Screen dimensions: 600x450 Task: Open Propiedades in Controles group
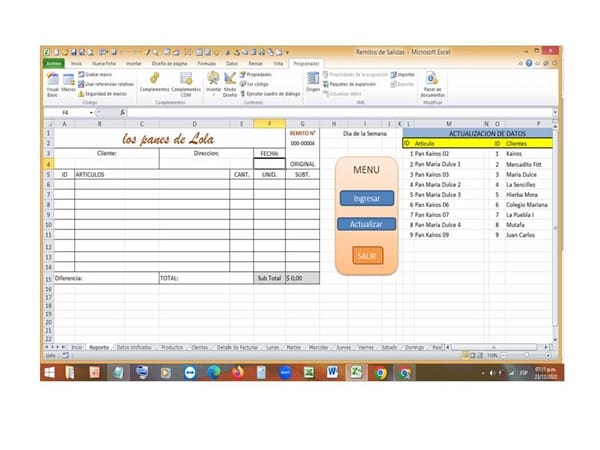click(x=256, y=74)
